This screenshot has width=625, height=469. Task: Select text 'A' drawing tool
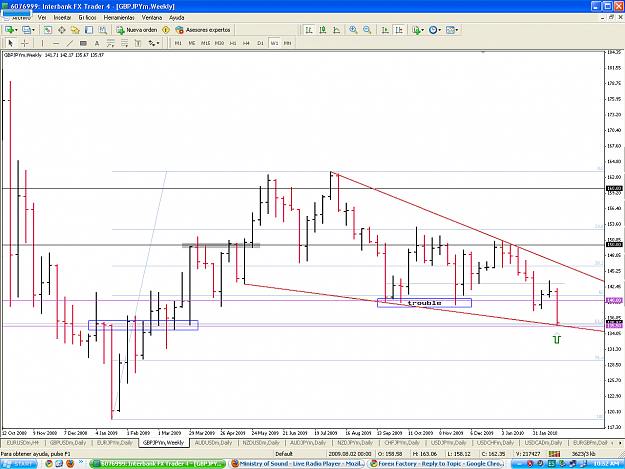tap(97, 43)
